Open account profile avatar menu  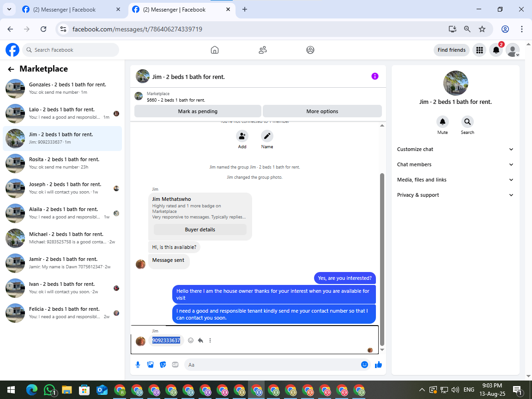(513, 50)
